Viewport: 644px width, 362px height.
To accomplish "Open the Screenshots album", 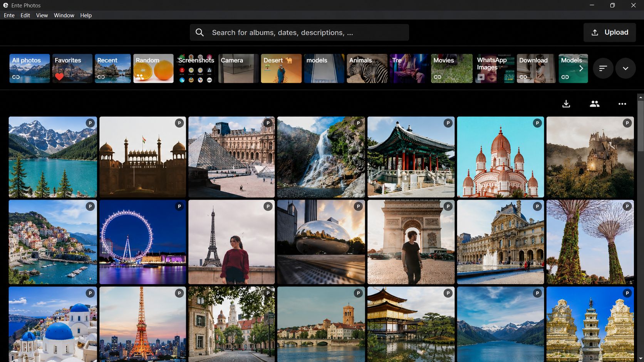I will (x=196, y=68).
